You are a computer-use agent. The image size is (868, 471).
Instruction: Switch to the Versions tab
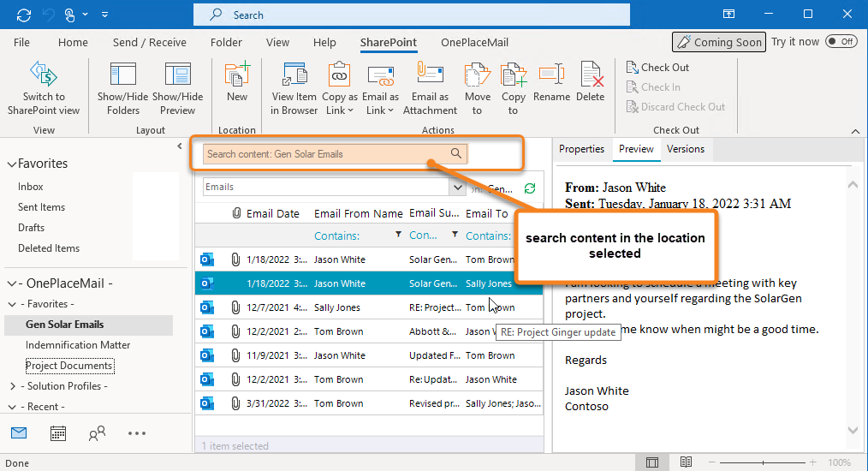click(x=686, y=149)
